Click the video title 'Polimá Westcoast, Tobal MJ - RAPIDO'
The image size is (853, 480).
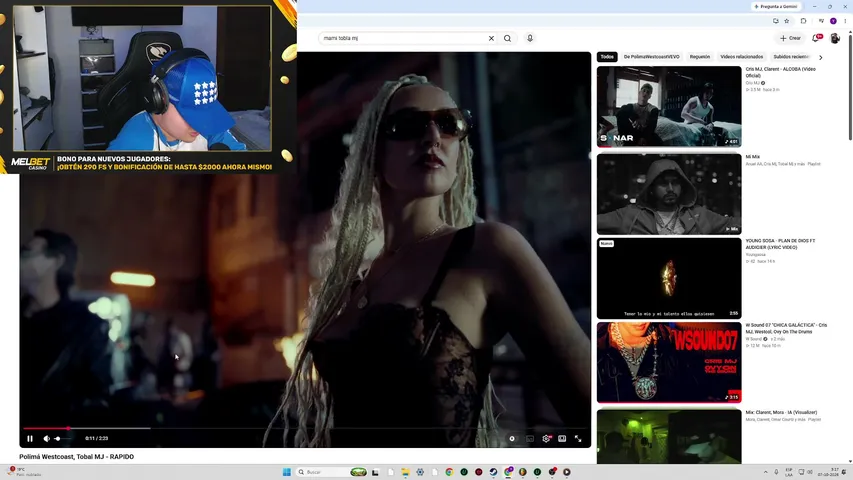click(77, 457)
